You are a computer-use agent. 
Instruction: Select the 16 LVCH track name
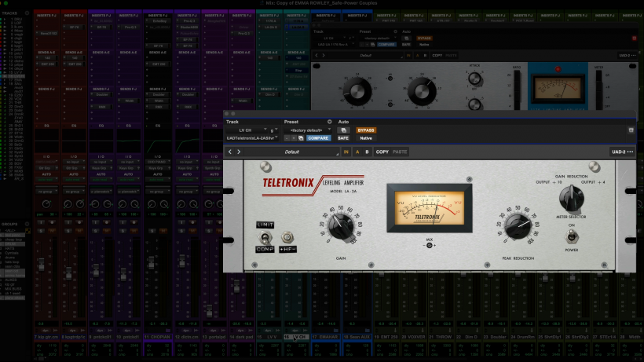point(296,337)
